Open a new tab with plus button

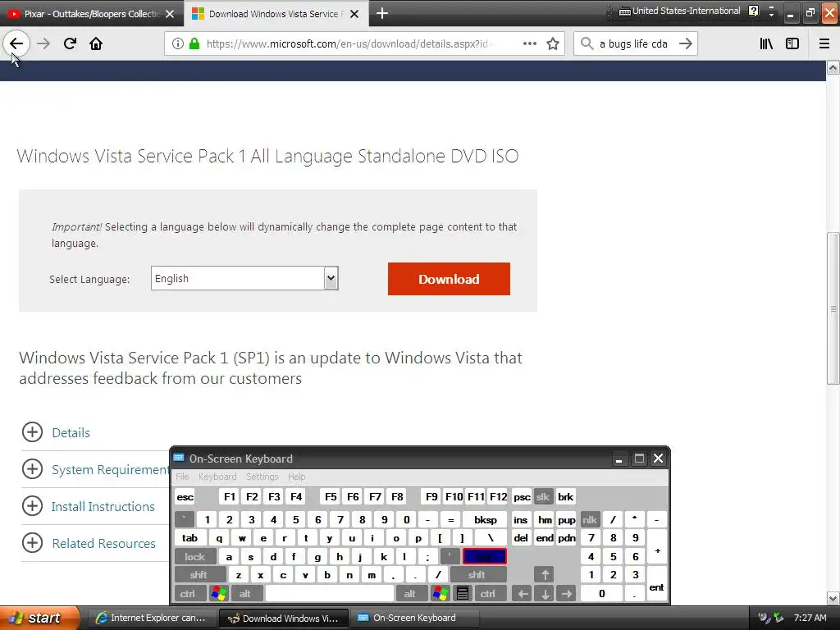382,13
